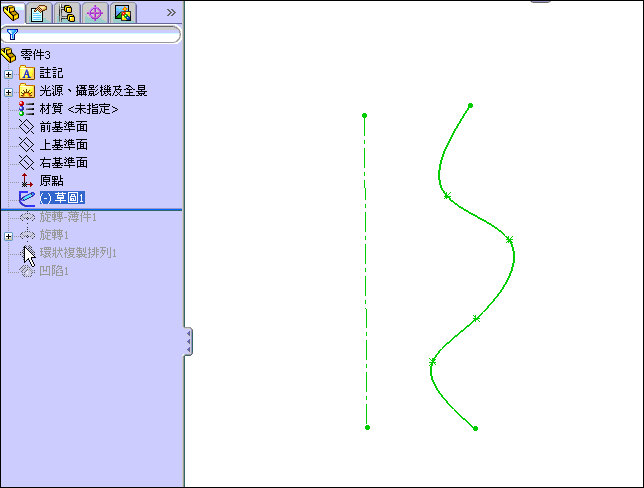This screenshot has width=644, height=488.
Task: Click the rollback bar below 草圖1
Action: [x=91, y=210]
